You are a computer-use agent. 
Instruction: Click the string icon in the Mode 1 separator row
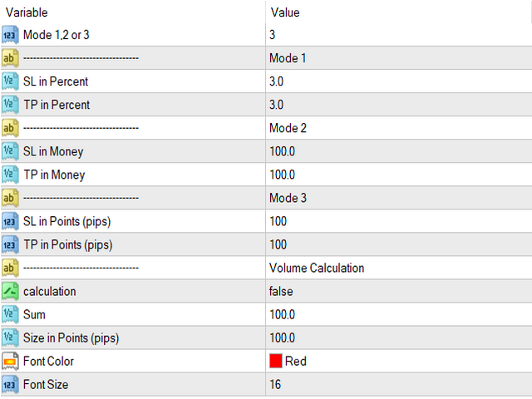point(10,58)
